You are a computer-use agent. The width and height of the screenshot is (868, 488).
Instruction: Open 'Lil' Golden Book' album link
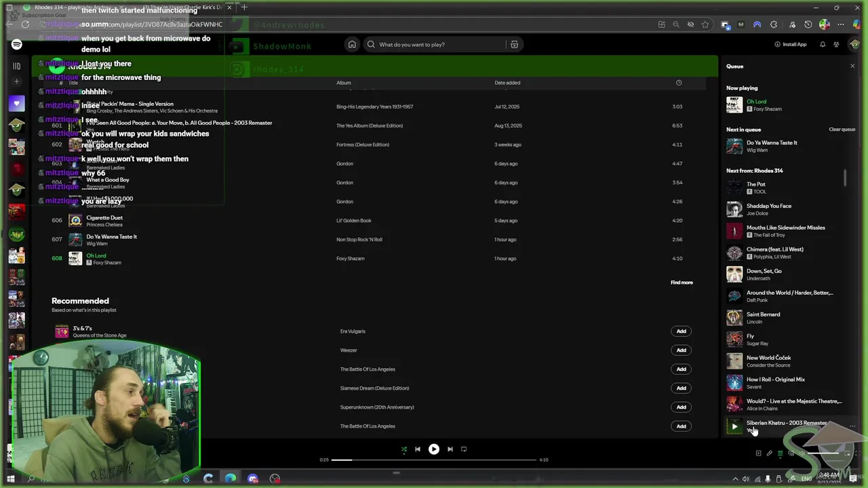coord(354,220)
